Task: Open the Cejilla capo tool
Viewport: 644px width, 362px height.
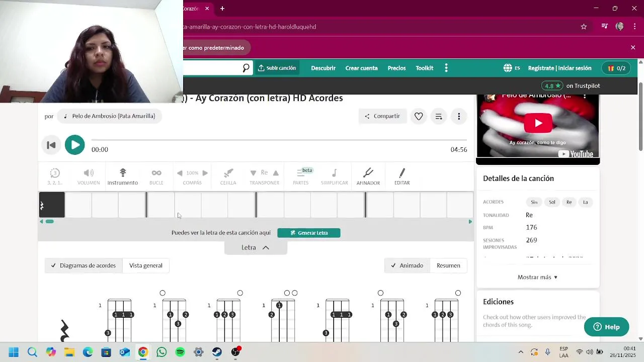Action: (x=228, y=176)
